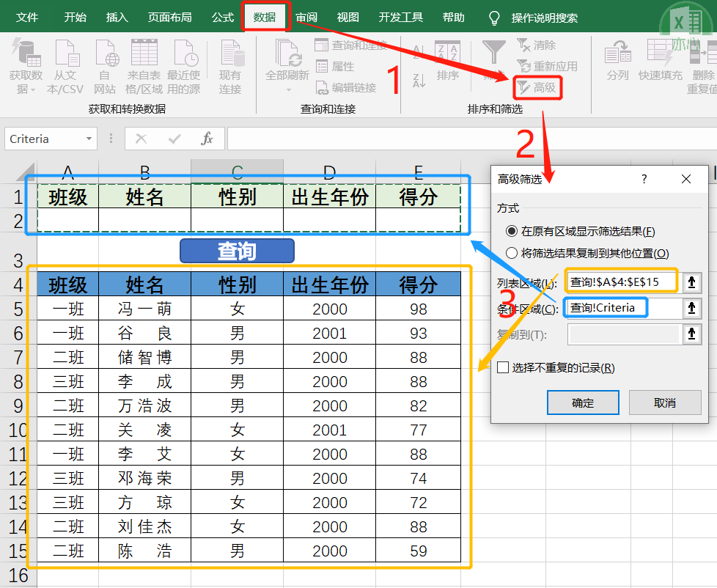Switch to the 开始 (Home) tab
This screenshot has width=717, height=588.
coord(75,18)
